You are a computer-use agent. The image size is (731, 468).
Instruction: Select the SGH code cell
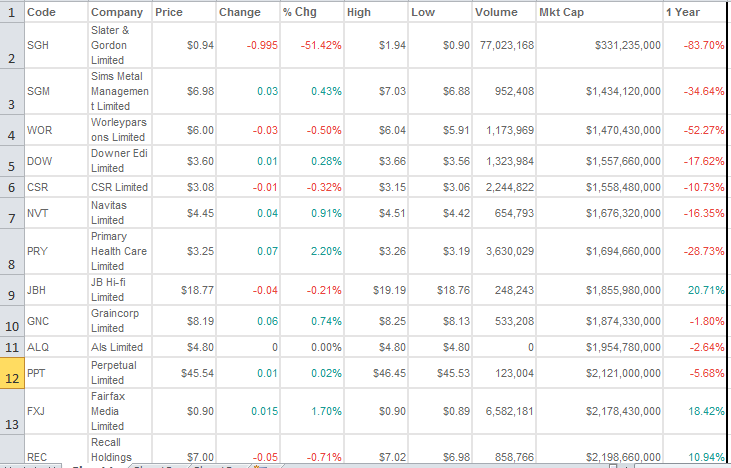pyautogui.click(x=56, y=45)
